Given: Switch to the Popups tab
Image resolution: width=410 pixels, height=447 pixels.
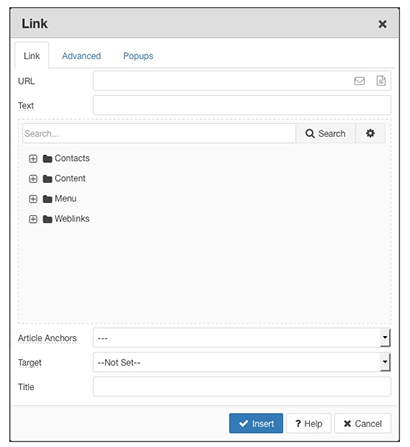Looking at the screenshot, I should pos(138,56).
